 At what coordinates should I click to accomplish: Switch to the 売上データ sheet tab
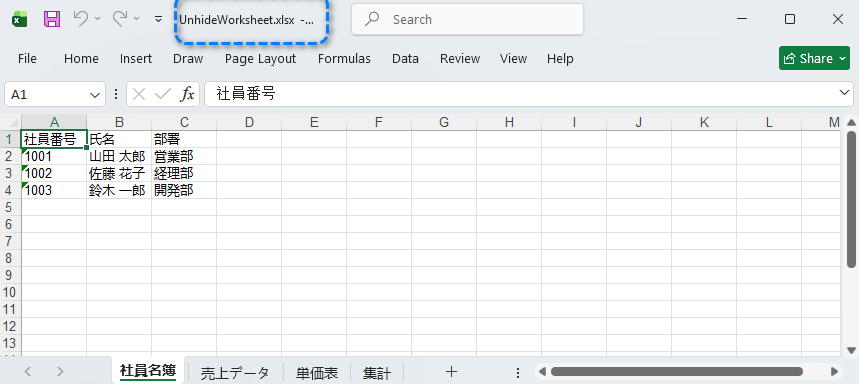[x=235, y=372]
